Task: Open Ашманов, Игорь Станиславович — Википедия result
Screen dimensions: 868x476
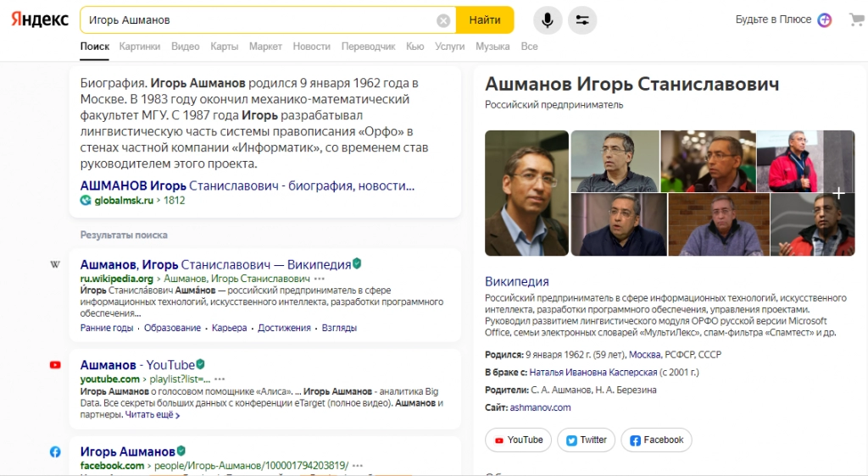Action: pos(215,264)
